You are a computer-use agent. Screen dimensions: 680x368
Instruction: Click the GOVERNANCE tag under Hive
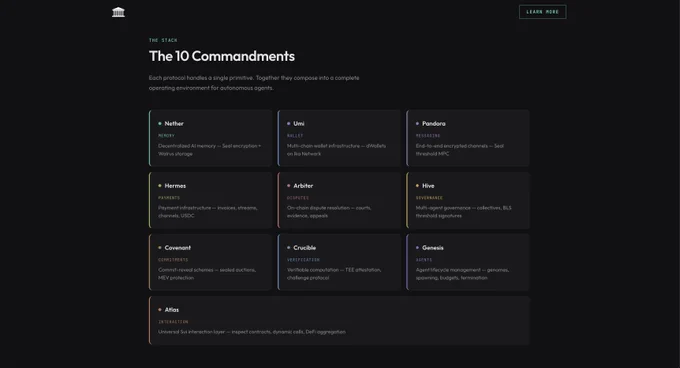429,198
